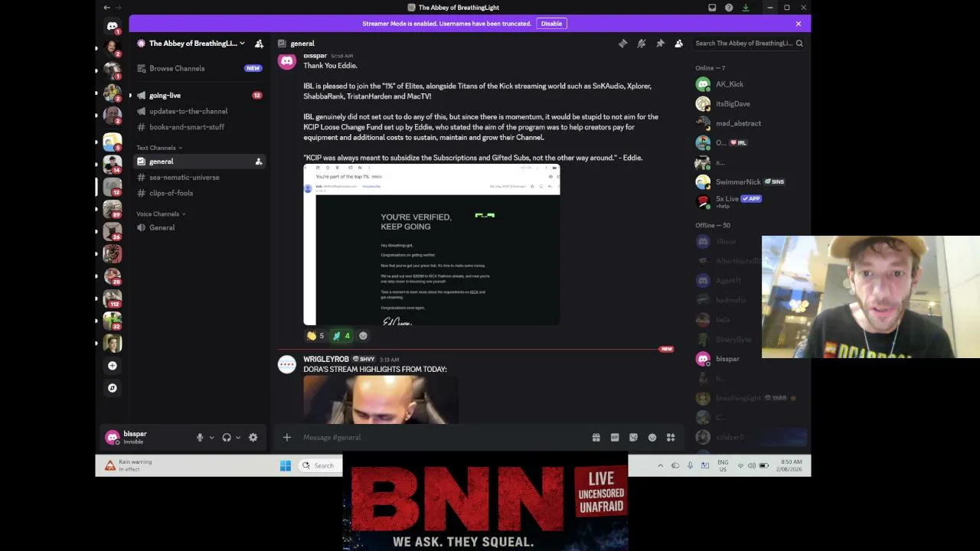Click Browse Channels

199,69
